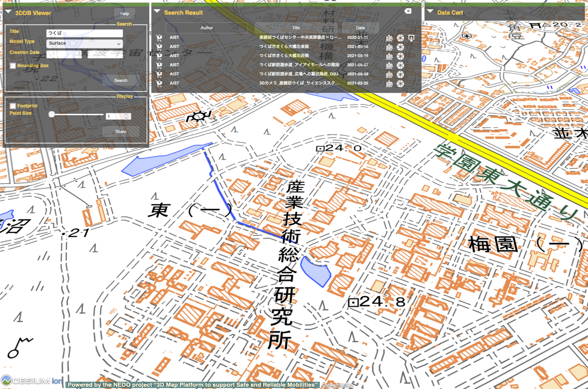Click map-search icon for さくら大橋北東側 row

[389, 47]
